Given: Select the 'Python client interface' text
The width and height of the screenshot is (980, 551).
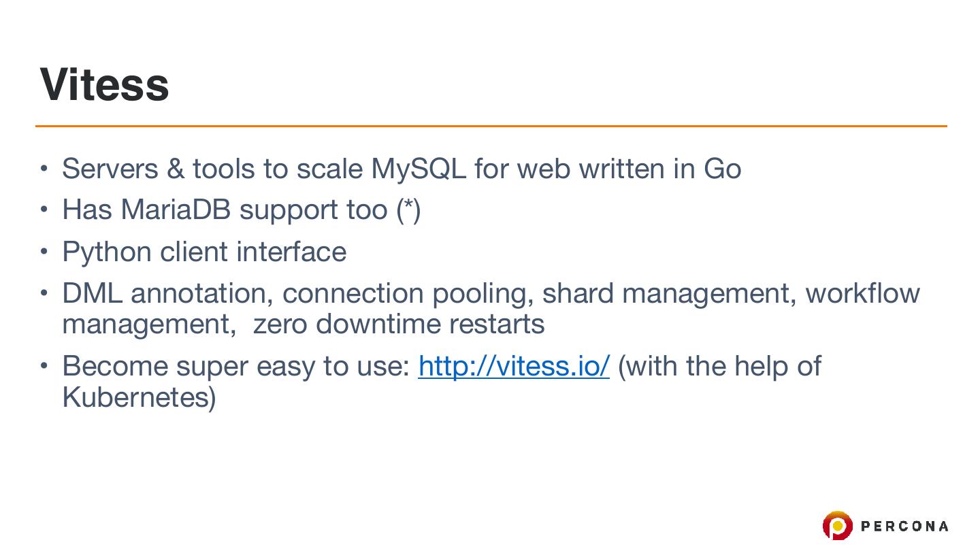Looking at the screenshot, I should coord(204,252).
